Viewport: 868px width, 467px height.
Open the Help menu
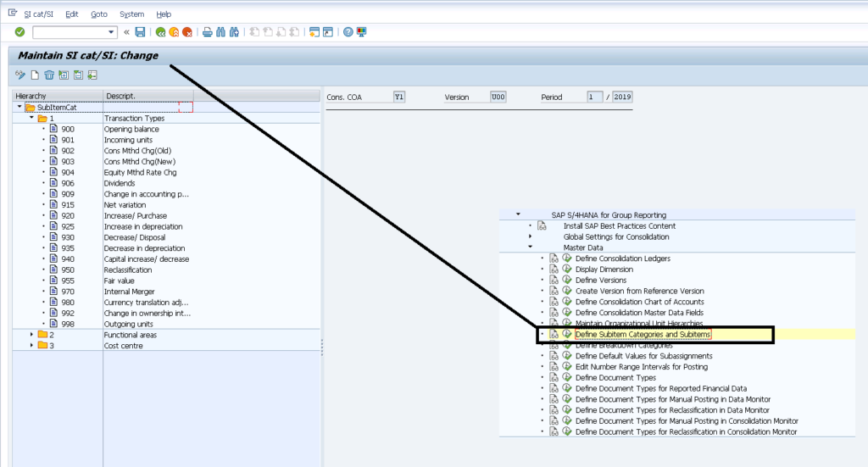coord(164,14)
